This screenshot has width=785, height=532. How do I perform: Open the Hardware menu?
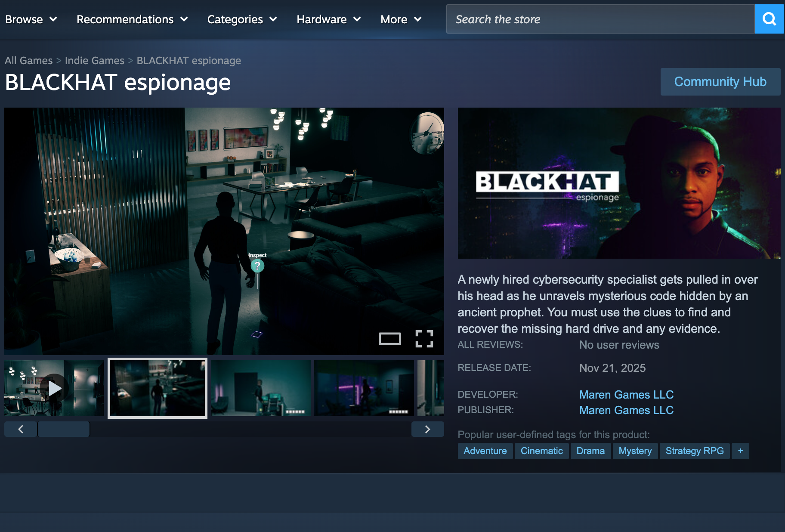328,19
